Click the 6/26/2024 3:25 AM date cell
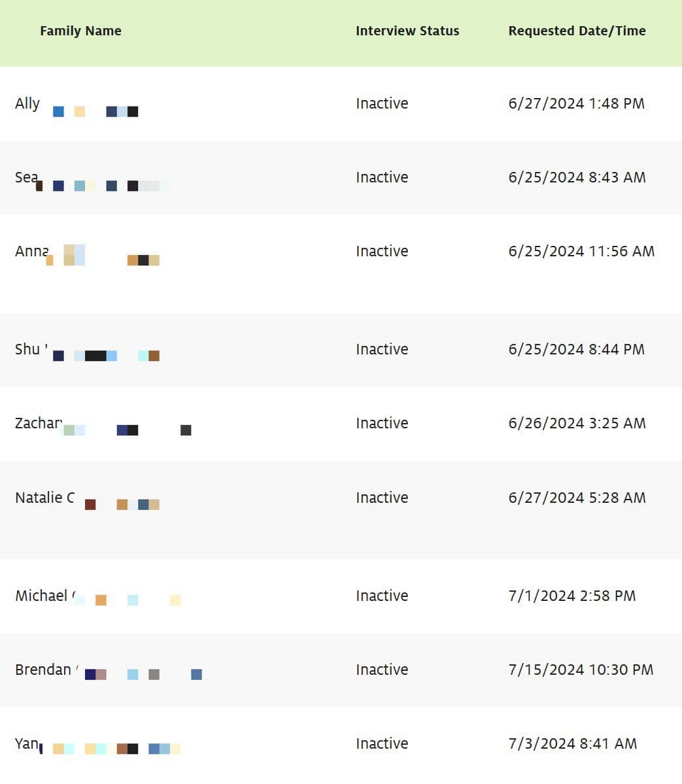 click(x=577, y=423)
